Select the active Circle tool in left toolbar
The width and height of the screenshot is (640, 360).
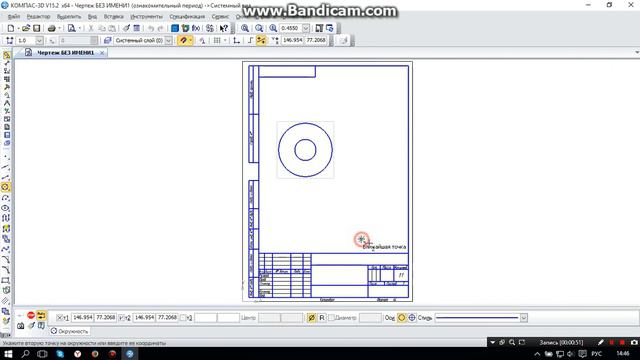[x=6, y=187]
